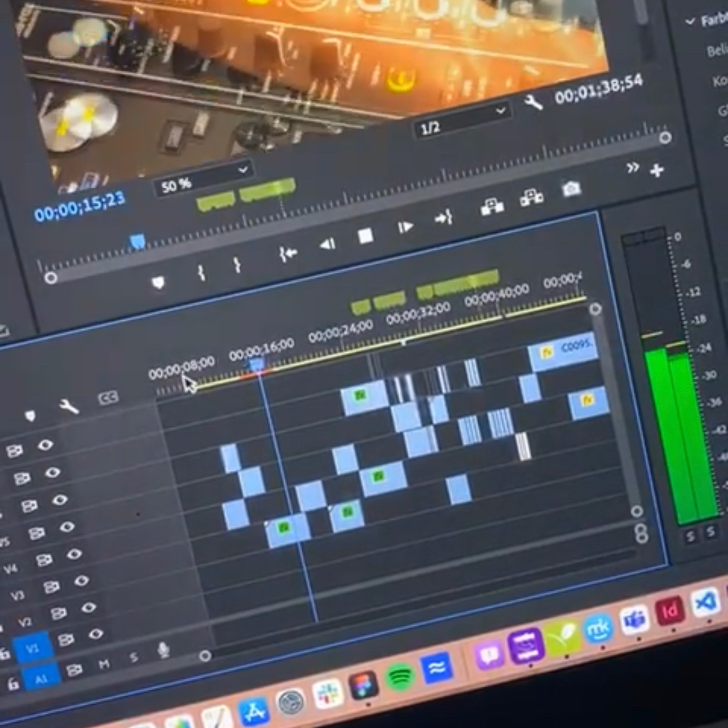Click left zoom handle of monitor scrollbar
Viewport: 728px width, 728px height.
[50, 278]
